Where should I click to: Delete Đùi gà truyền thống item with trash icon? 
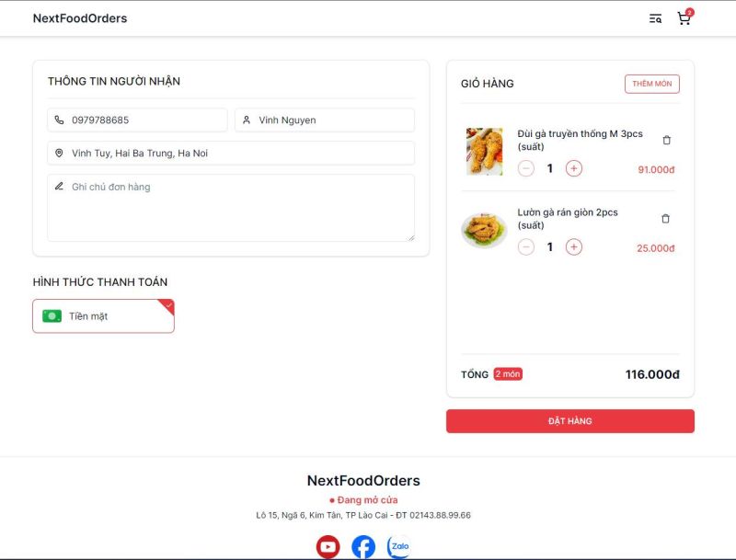click(x=666, y=140)
